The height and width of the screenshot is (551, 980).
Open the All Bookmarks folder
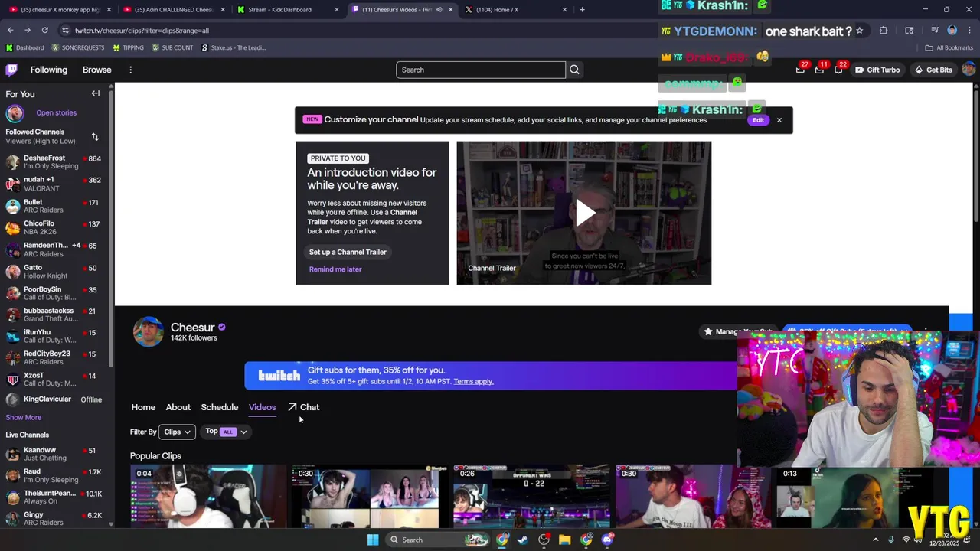tap(949, 47)
